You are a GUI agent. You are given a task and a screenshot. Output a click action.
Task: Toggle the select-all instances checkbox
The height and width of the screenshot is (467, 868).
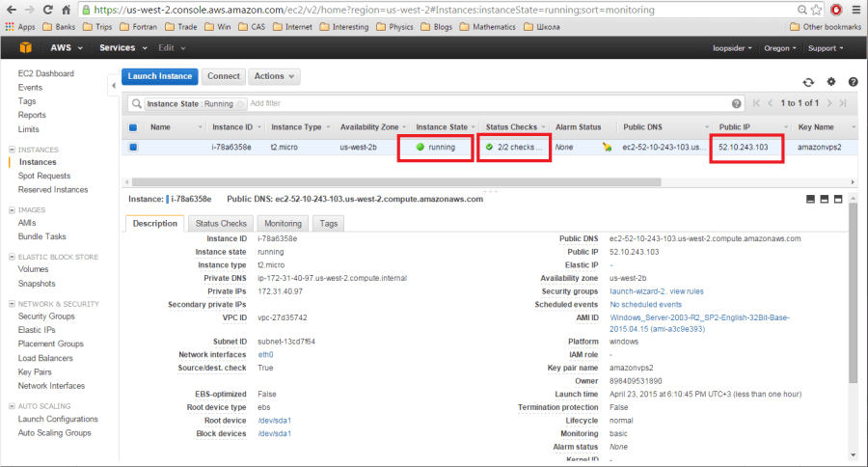[x=133, y=127]
